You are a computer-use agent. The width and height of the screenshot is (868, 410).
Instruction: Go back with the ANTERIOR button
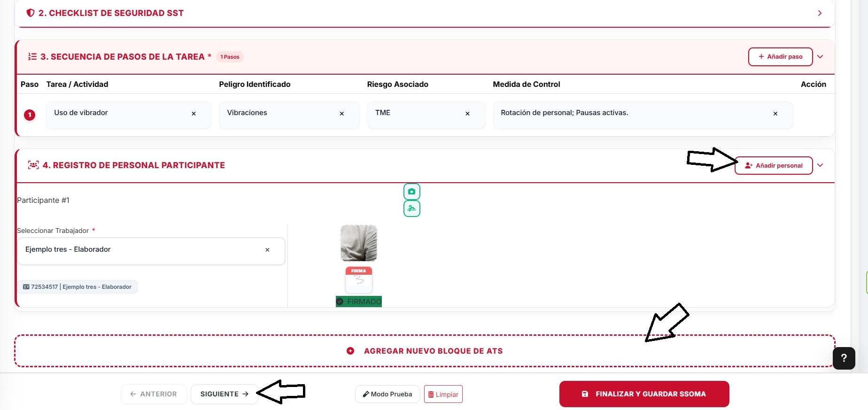[154, 394]
